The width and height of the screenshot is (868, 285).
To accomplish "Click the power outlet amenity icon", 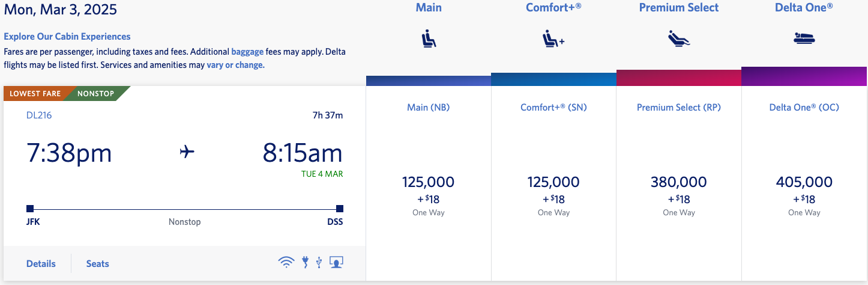I will click(305, 262).
